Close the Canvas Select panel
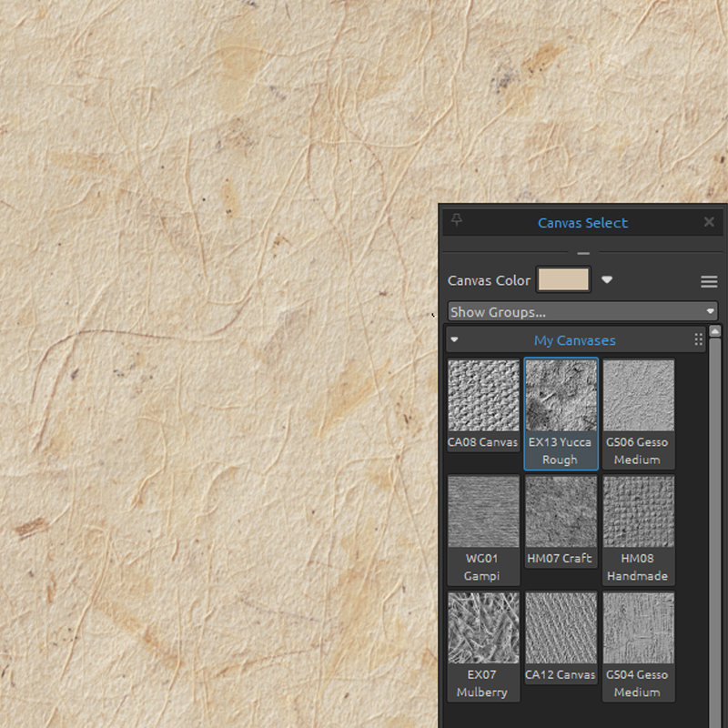728x728 pixels. [x=709, y=221]
